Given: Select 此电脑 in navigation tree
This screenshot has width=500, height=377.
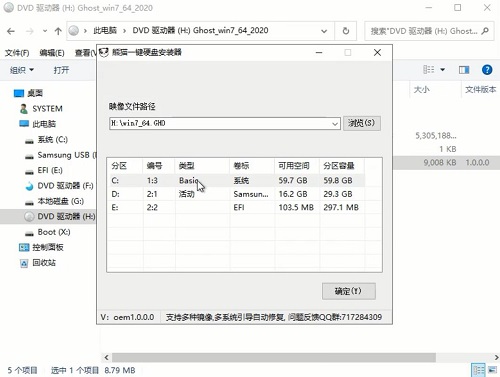Looking at the screenshot, I should [x=44, y=124].
